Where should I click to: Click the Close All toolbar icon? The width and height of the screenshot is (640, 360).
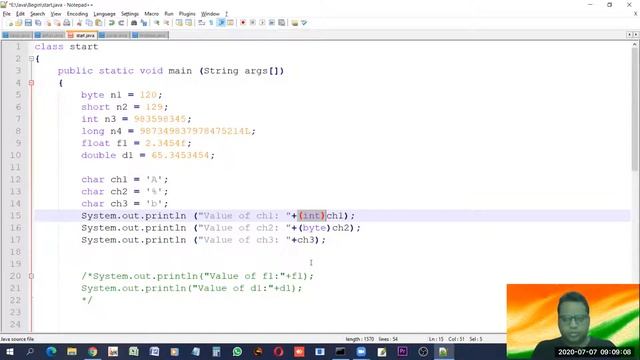(x=58, y=23)
